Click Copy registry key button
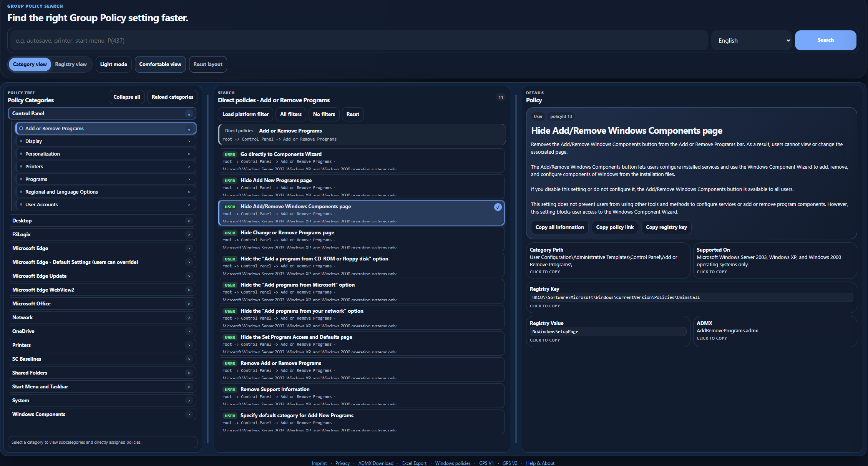Image resolution: width=868 pixels, height=466 pixels. tap(666, 227)
